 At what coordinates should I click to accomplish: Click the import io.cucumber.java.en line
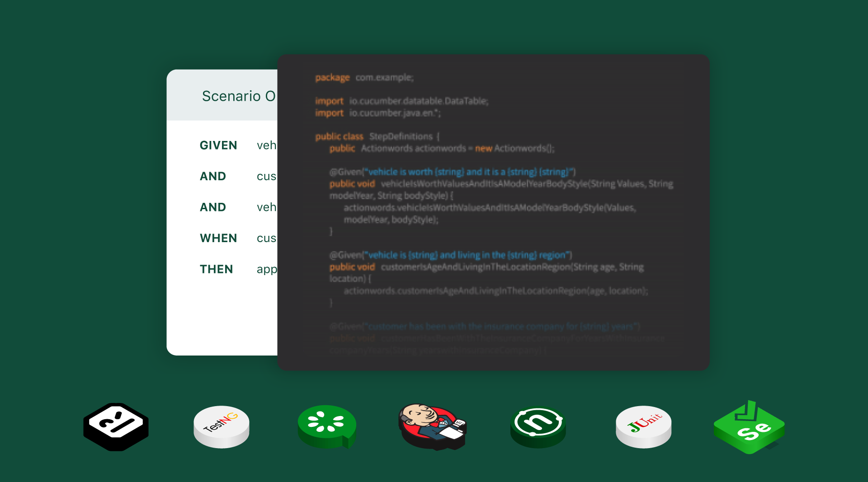[378, 113]
